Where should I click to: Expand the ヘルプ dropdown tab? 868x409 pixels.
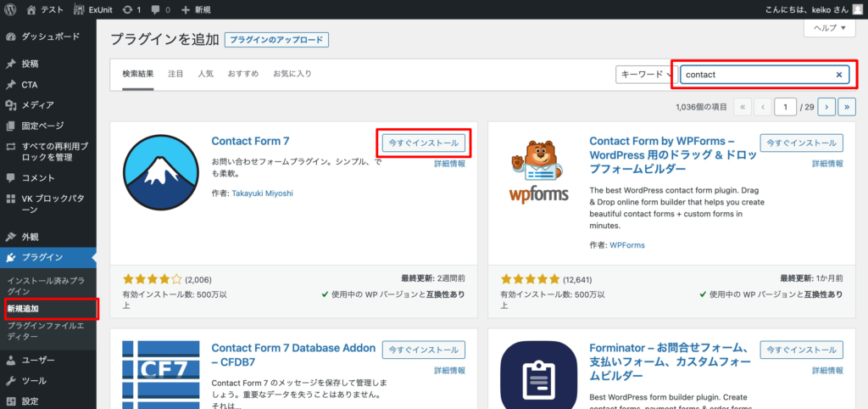tap(829, 28)
